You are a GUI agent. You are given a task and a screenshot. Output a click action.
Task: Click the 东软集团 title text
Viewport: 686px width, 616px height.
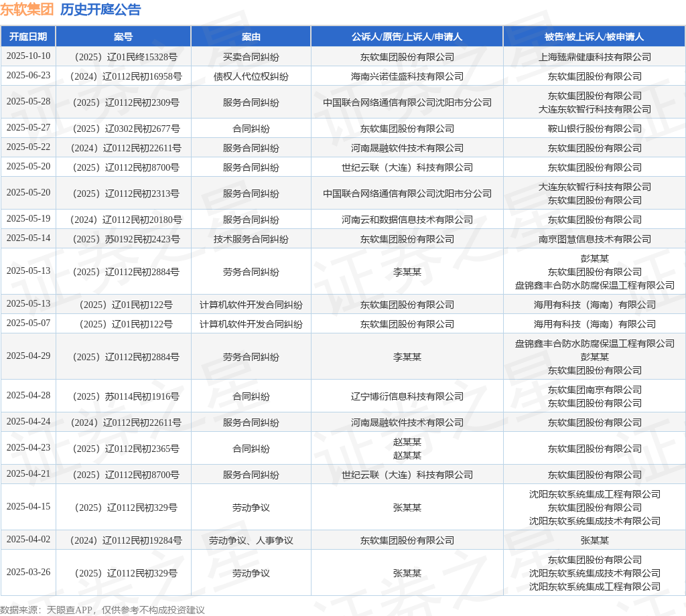[27, 9]
